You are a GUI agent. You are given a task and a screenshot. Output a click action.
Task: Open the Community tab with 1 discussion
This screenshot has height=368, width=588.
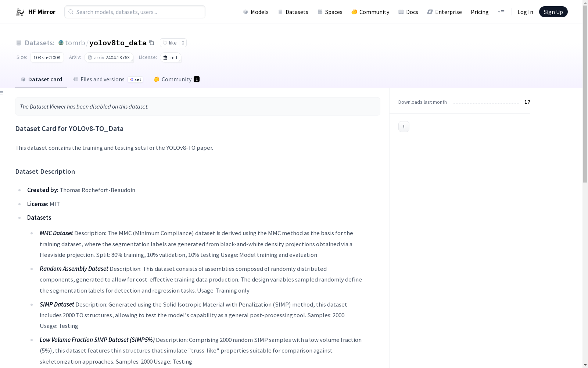point(176,79)
